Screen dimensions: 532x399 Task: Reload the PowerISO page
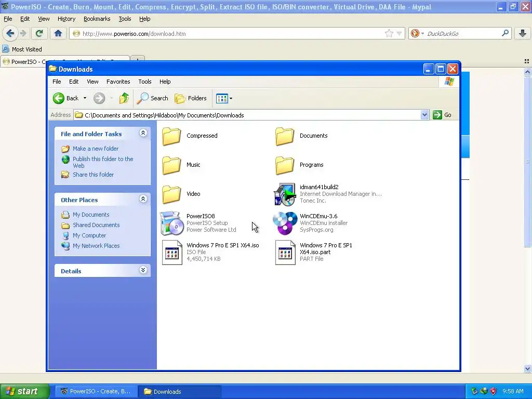pyautogui.click(x=39, y=33)
